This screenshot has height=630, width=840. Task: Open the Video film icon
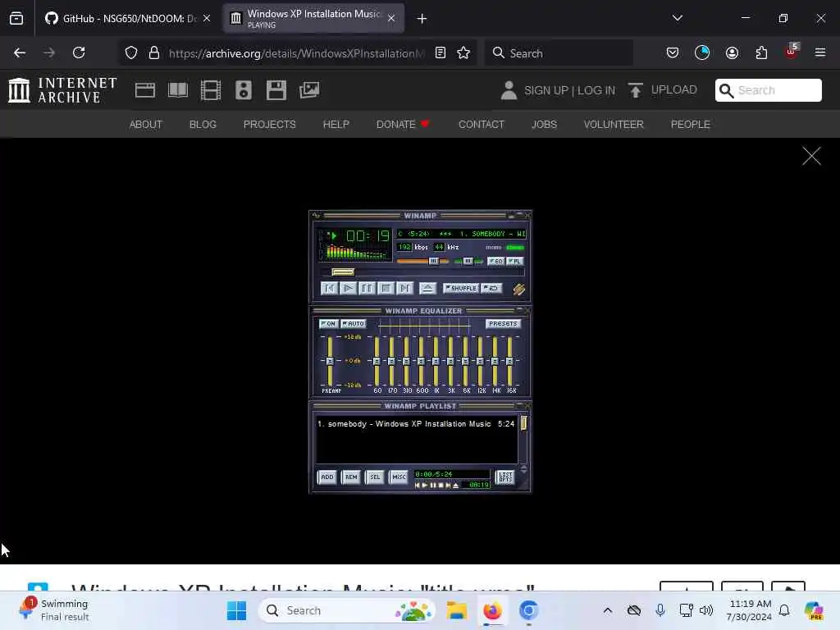211,90
